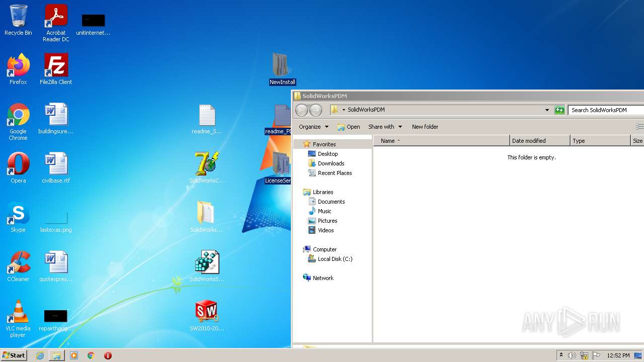Open address bar folder path arrow
644x362 pixels.
(x=344, y=110)
